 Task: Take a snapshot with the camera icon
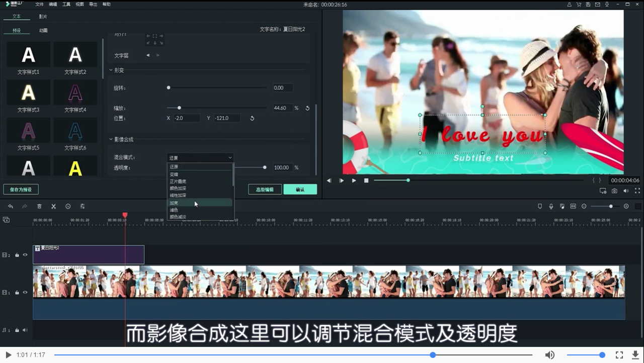click(x=614, y=191)
